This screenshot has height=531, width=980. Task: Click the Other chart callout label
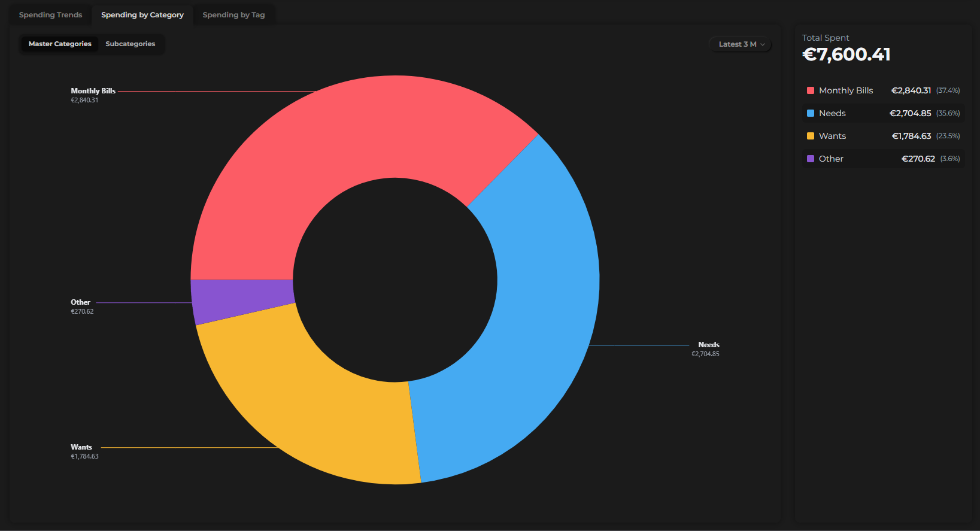80,302
